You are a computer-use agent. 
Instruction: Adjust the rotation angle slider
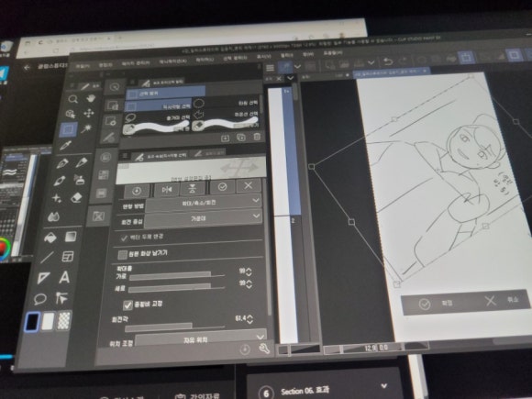[174, 327]
